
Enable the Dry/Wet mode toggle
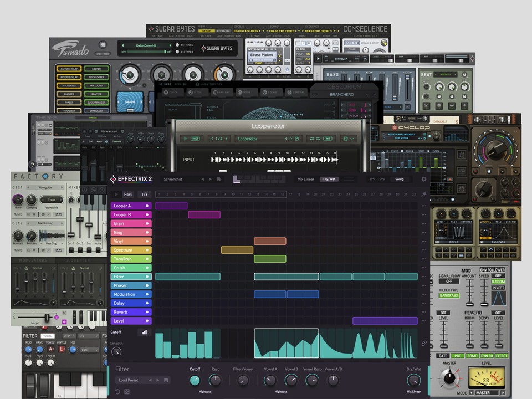[x=329, y=179]
